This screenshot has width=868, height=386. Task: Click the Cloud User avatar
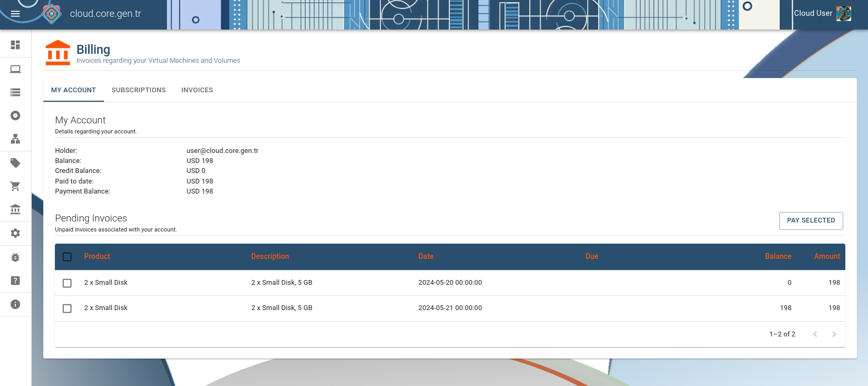point(844,14)
